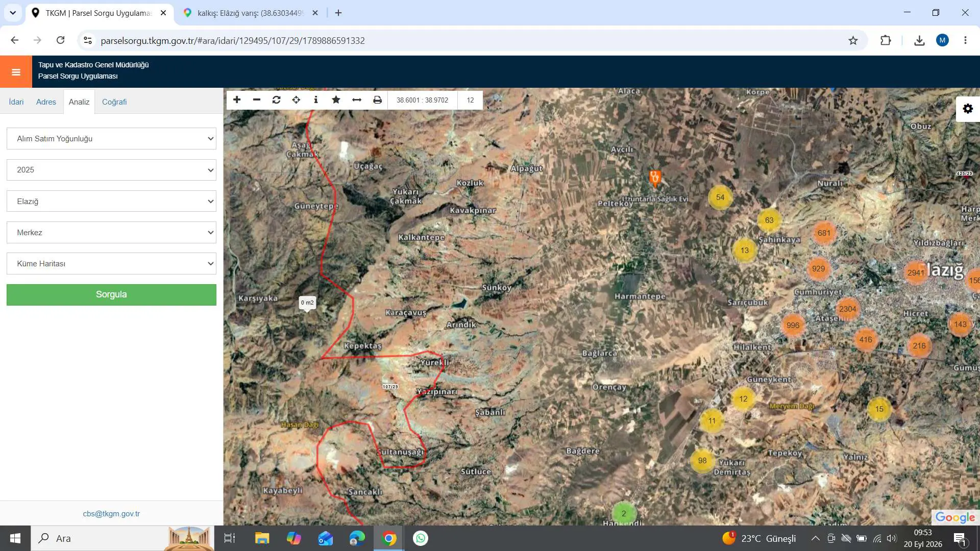Click the Windows taskbar search box

coord(122,538)
